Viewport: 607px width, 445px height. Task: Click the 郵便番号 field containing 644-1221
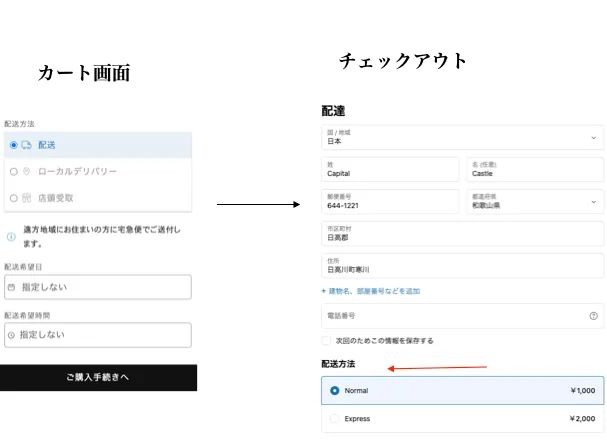(x=390, y=201)
